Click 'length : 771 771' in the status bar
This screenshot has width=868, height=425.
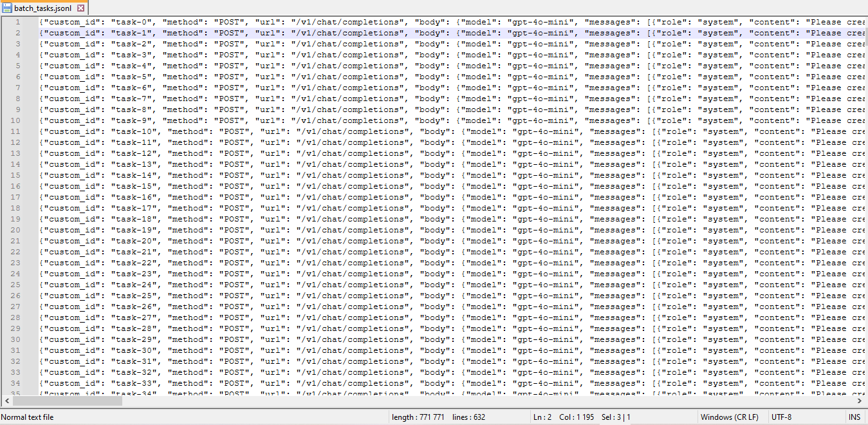pos(418,417)
